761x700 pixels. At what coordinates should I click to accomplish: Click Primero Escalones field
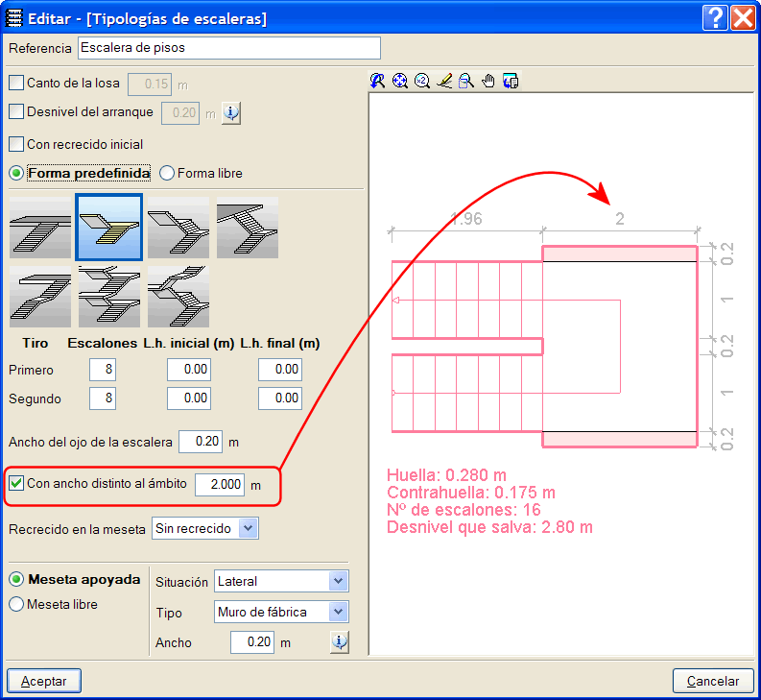coord(103,369)
